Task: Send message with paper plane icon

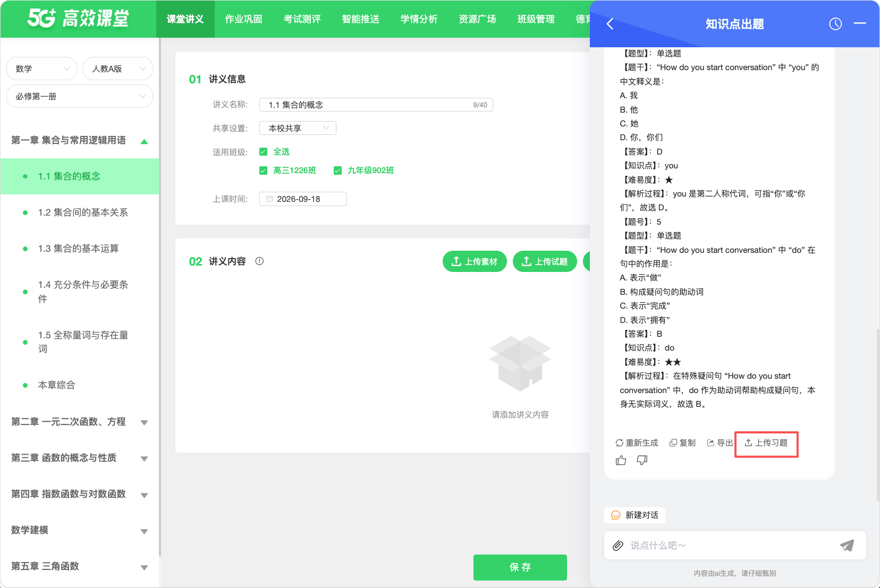Action: coord(847,546)
